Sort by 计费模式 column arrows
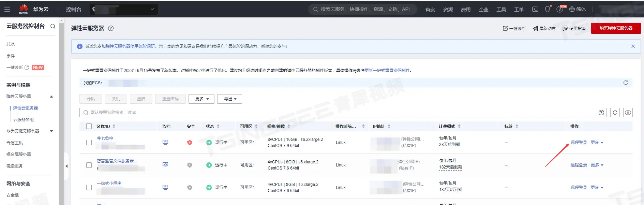The height and width of the screenshot is (205, 644). [x=459, y=126]
